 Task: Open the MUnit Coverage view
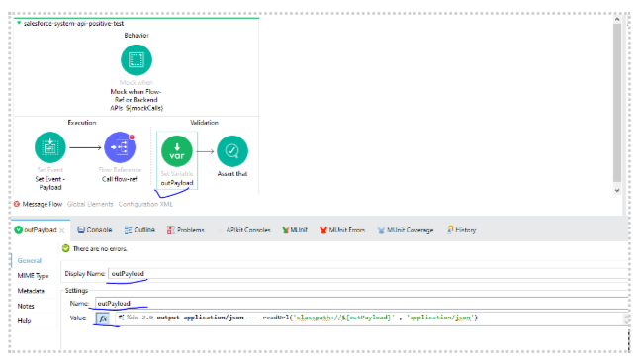[405, 230]
